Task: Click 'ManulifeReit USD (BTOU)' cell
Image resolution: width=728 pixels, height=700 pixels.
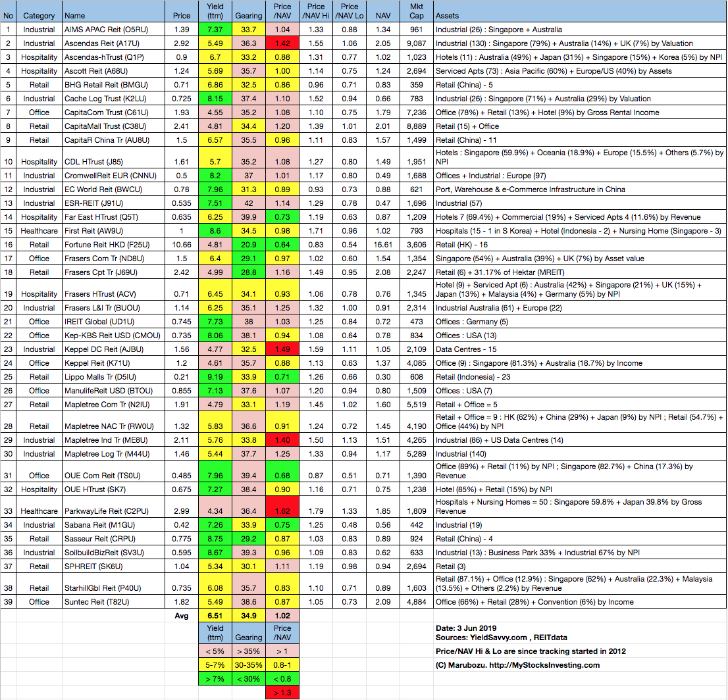Action: (113, 391)
